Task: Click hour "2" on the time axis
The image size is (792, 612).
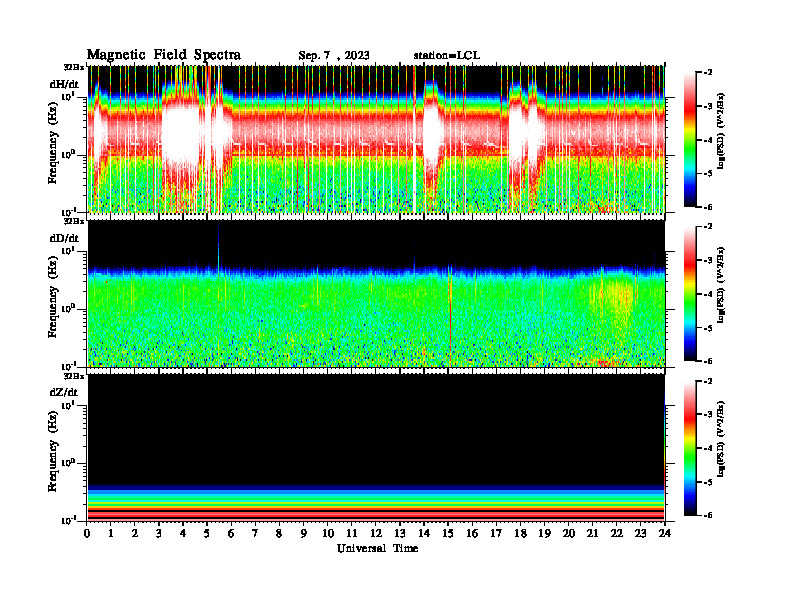Action: (135, 533)
